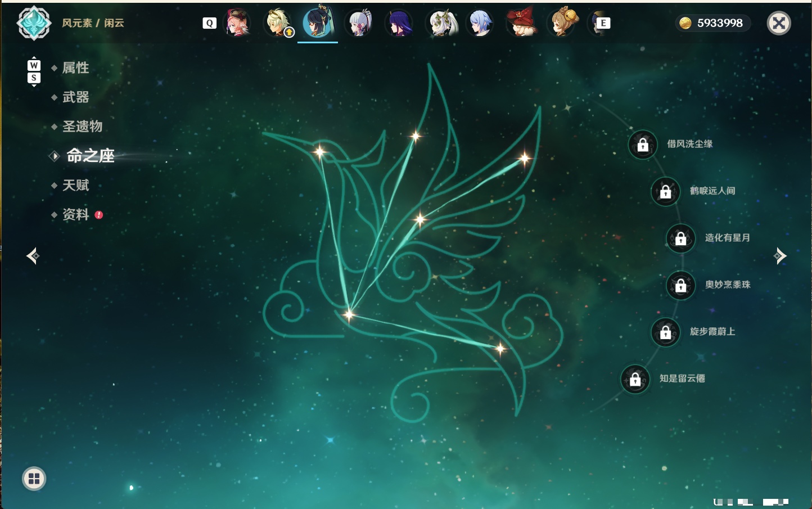
Task: Open the 奥妙烹黍珠 locked constellation
Action: tap(681, 285)
